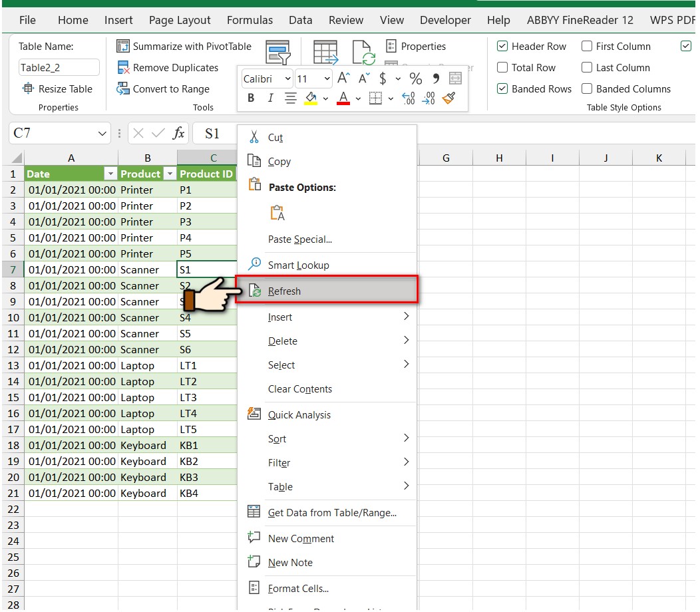The width and height of the screenshot is (700, 612).
Task: Click the Copy icon in context menu
Action: [254, 161]
